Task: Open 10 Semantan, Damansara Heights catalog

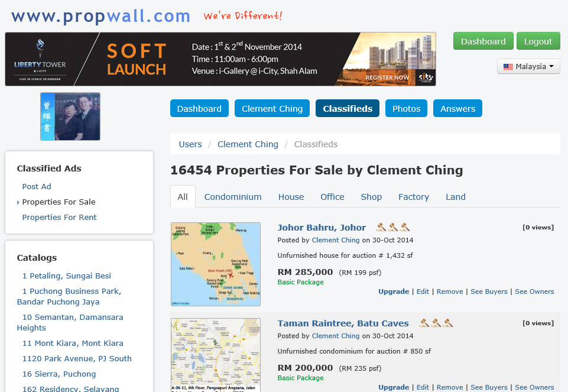Action: coord(70,322)
